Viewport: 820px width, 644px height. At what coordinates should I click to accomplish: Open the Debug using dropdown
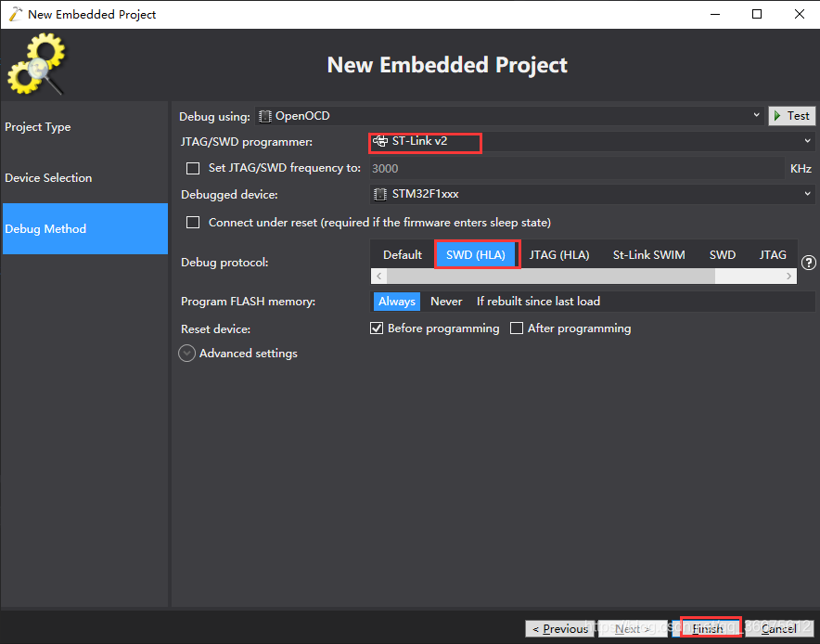point(510,116)
